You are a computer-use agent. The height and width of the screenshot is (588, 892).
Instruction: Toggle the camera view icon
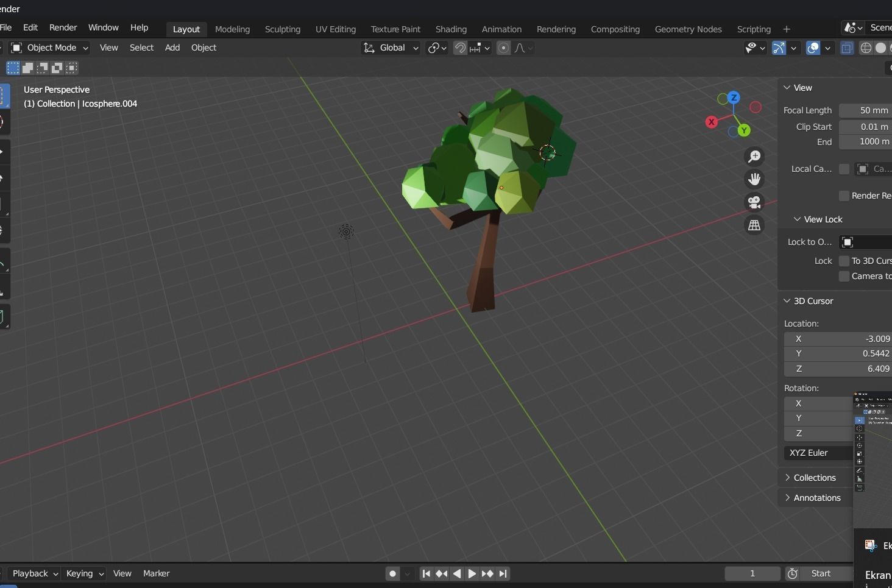tap(755, 202)
